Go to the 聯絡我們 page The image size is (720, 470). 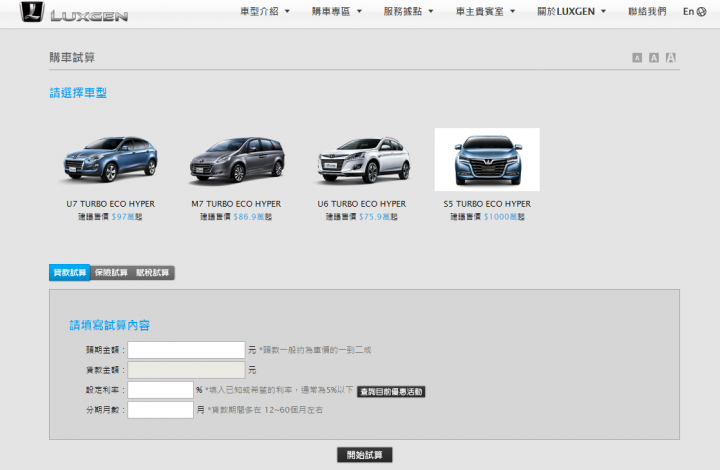click(647, 11)
